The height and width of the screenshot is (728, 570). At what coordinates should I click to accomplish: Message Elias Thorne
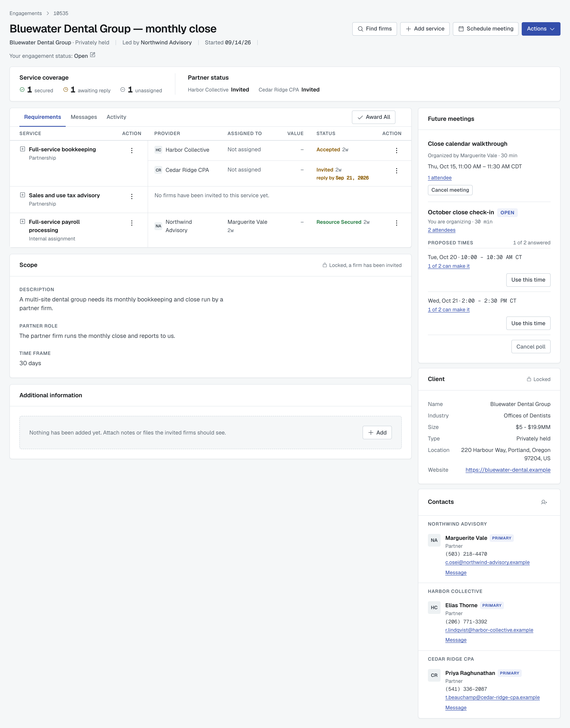(456, 640)
